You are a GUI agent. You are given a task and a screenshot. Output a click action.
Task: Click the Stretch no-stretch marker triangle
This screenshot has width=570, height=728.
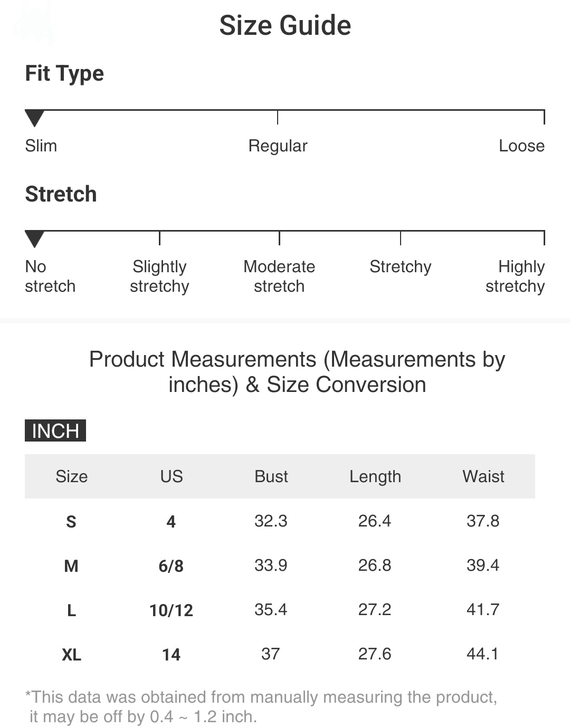pos(34,239)
